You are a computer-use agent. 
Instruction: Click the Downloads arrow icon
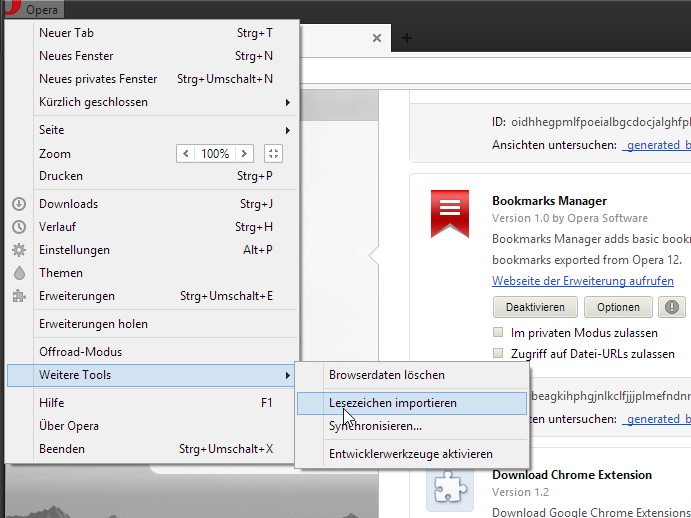(19, 204)
